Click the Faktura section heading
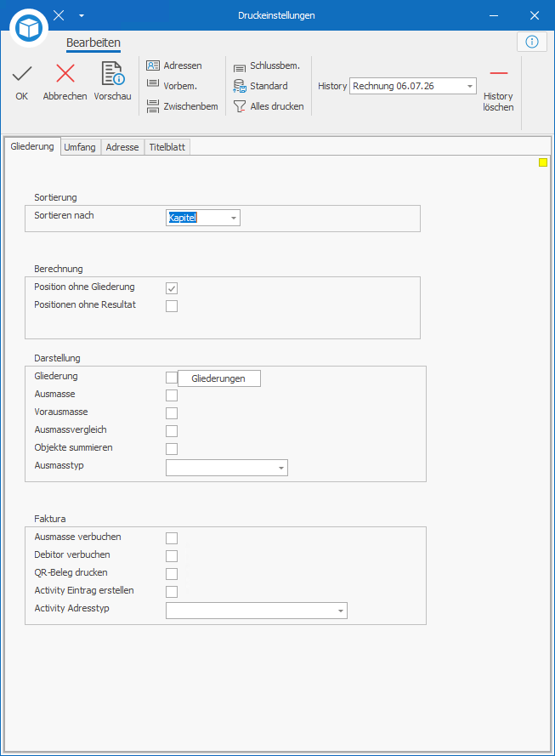This screenshot has width=555, height=756. click(50, 519)
